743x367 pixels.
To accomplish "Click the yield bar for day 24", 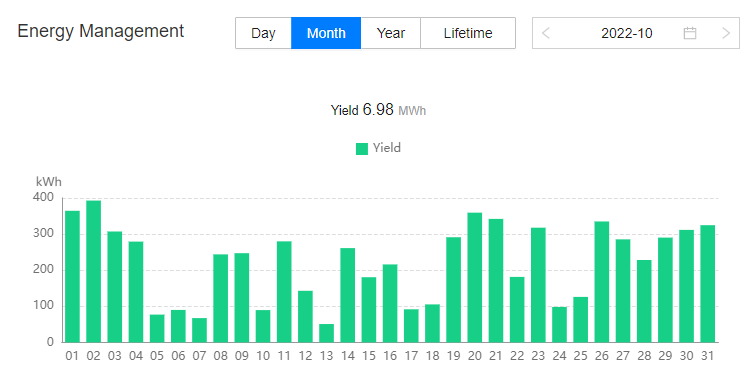I will (x=560, y=325).
